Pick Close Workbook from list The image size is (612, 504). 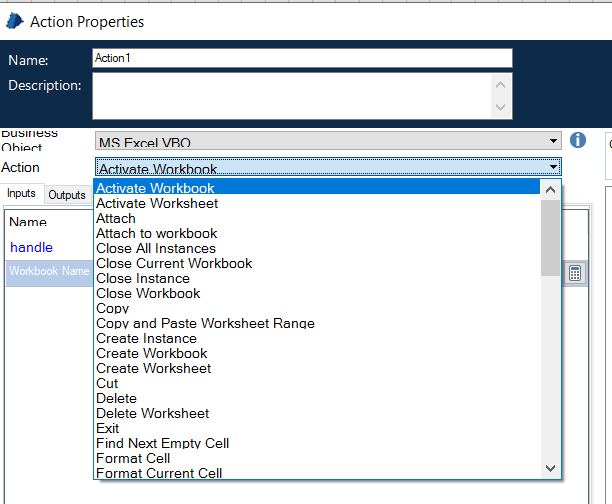pos(317,294)
